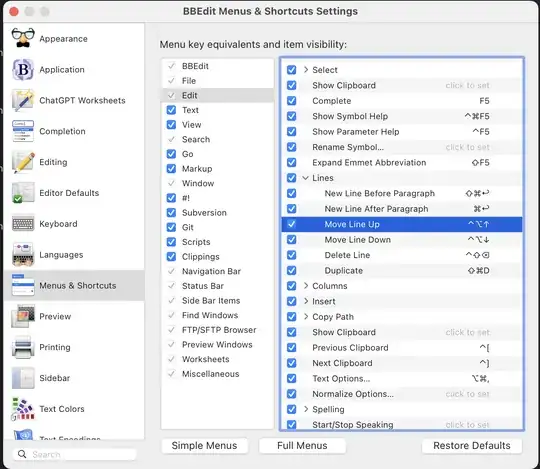Expand the Select submenu chevron
540x469 pixels.
pyautogui.click(x=306, y=70)
